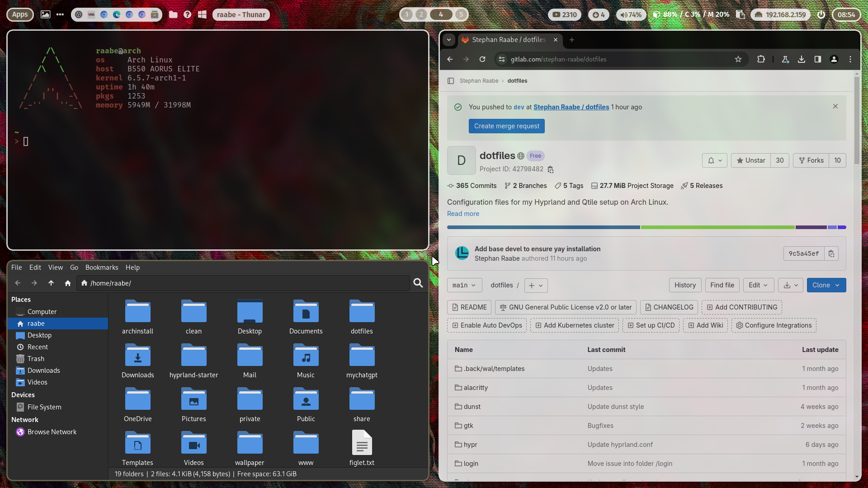Click the GitLab star/unstar button

coord(750,160)
